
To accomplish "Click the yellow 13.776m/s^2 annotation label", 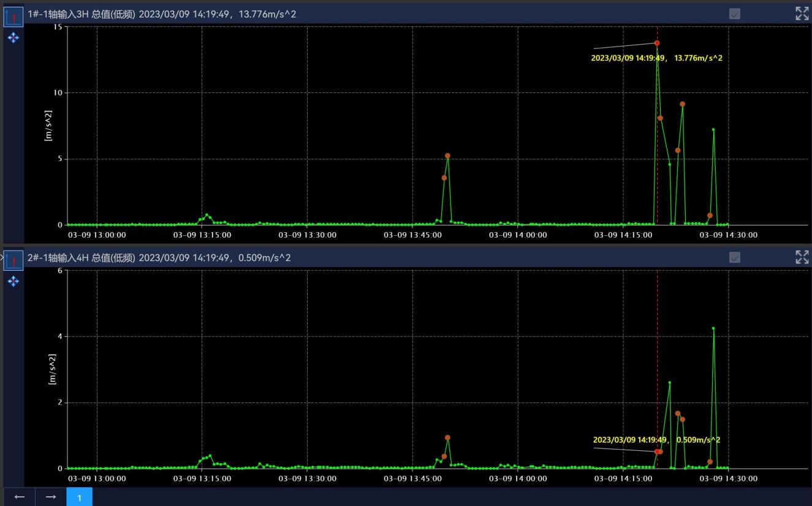I will pyautogui.click(x=656, y=58).
